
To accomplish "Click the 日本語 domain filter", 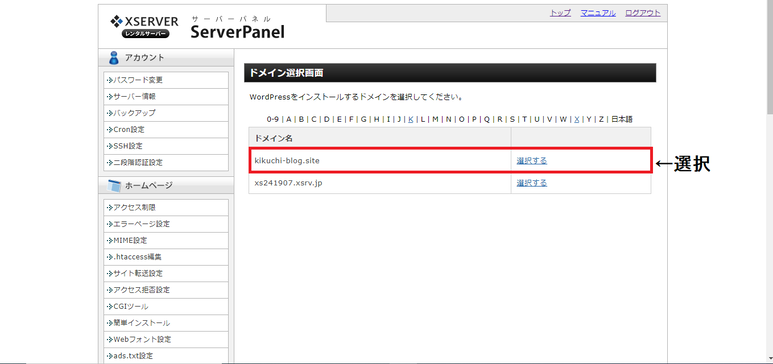I will pyautogui.click(x=622, y=119).
